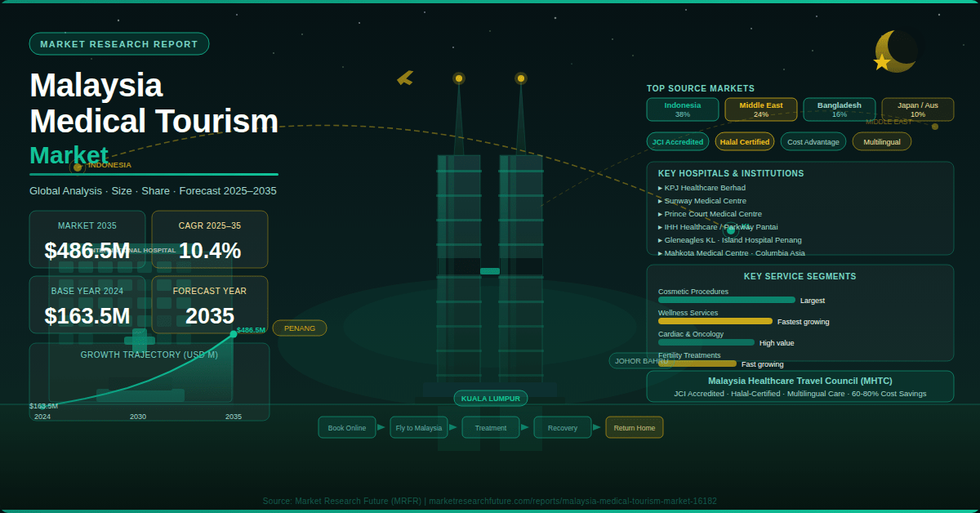Click the arrow after Book Online

tap(381, 427)
